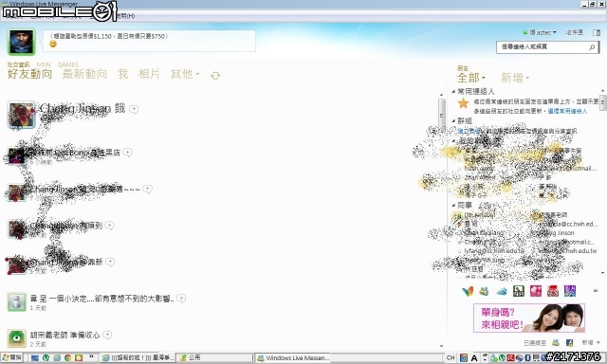This screenshot has width=607, height=364.
Task: Open the MSN butterfly icon
Action: (468, 291)
